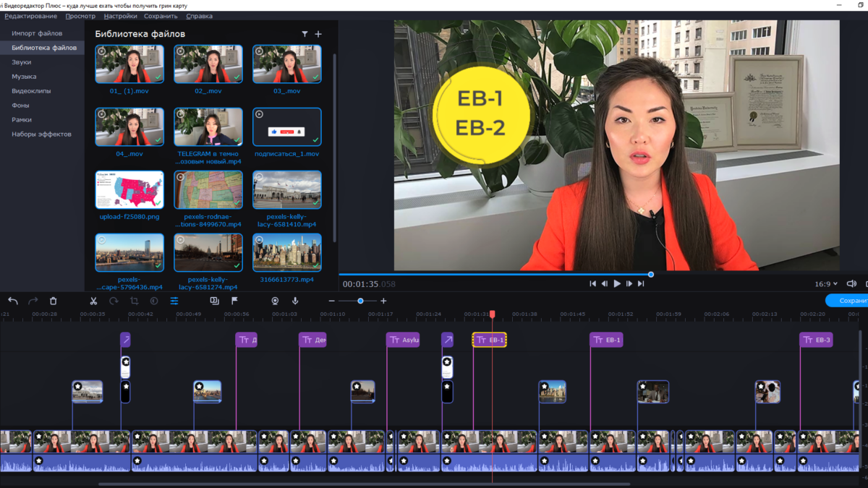Select the 3166613773.mp4 library thumbnail

pyautogui.click(x=287, y=253)
